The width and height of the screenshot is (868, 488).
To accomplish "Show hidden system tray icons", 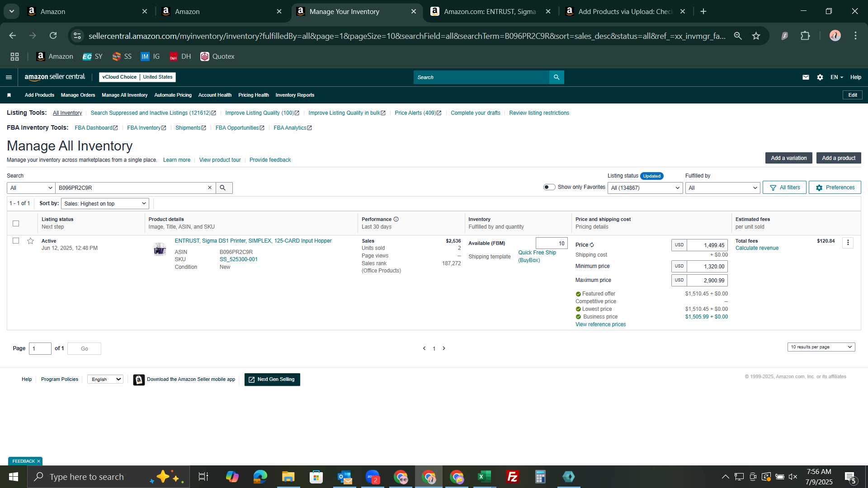I will (x=725, y=477).
